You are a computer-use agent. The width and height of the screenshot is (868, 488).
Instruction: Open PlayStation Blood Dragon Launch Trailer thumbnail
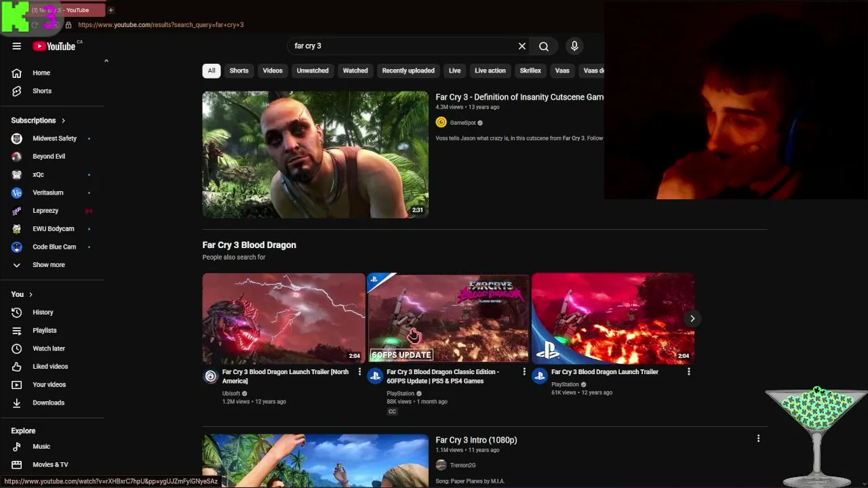tap(613, 319)
